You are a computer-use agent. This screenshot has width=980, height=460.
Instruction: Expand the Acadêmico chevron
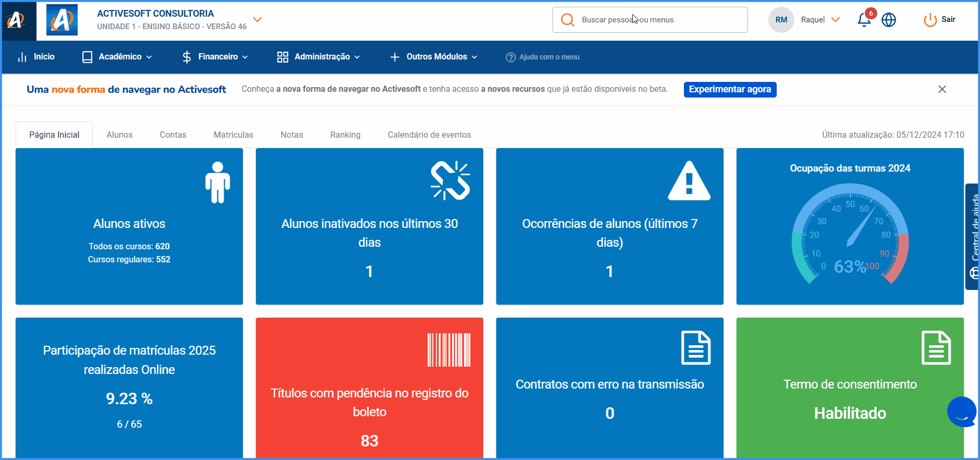point(149,57)
